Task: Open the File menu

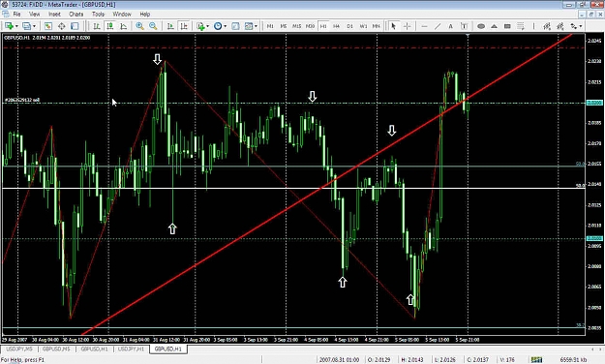Action: (16, 14)
